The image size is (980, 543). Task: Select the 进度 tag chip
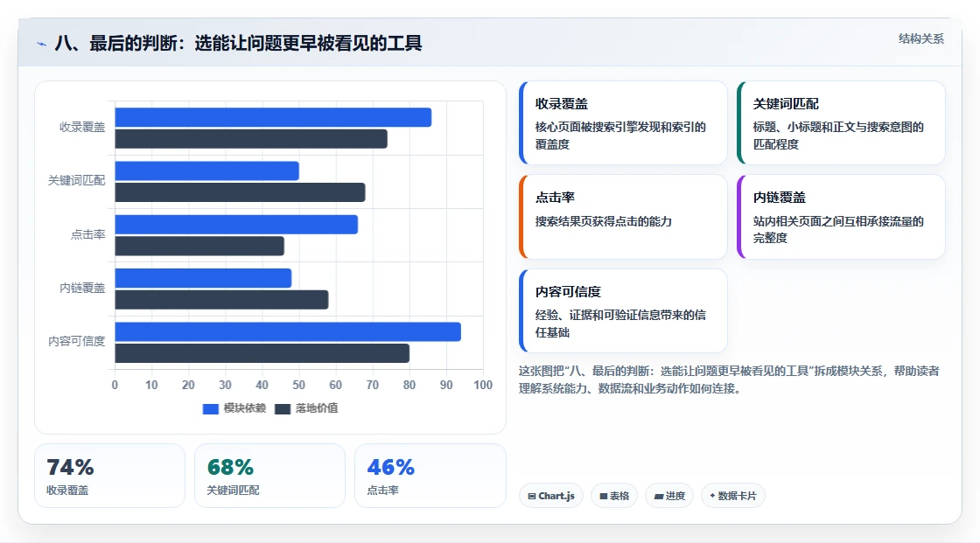tap(669, 496)
